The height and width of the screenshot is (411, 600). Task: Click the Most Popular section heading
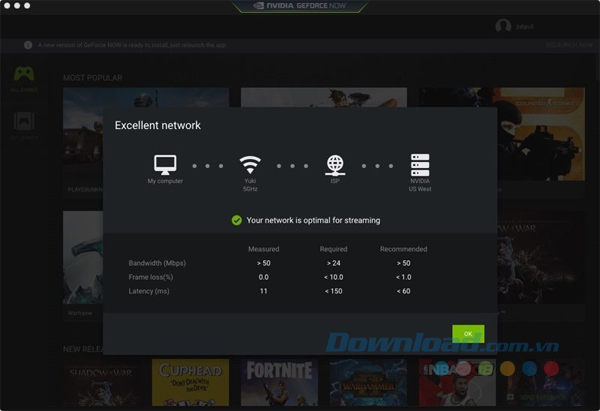tap(93, 78)
